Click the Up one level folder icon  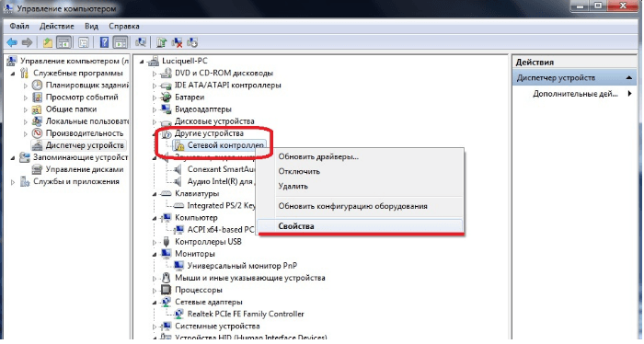[48, 42]
